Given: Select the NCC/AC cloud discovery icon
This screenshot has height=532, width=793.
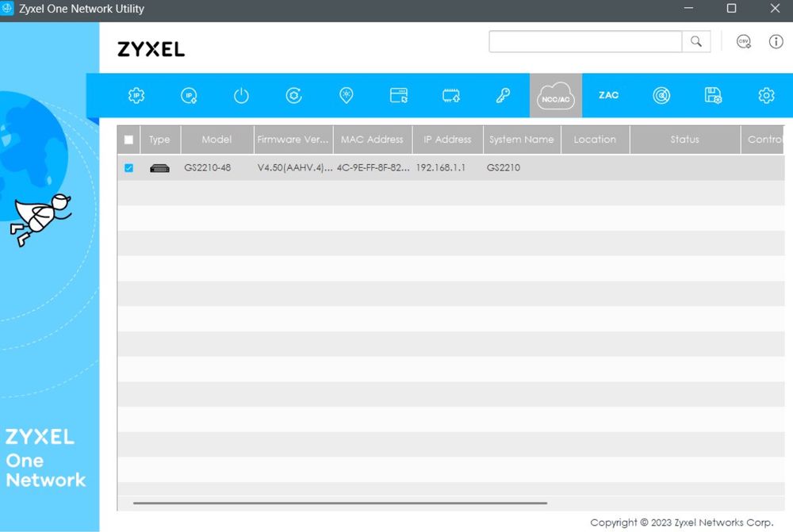Looking at the screenshot, I should pos(556,95).
